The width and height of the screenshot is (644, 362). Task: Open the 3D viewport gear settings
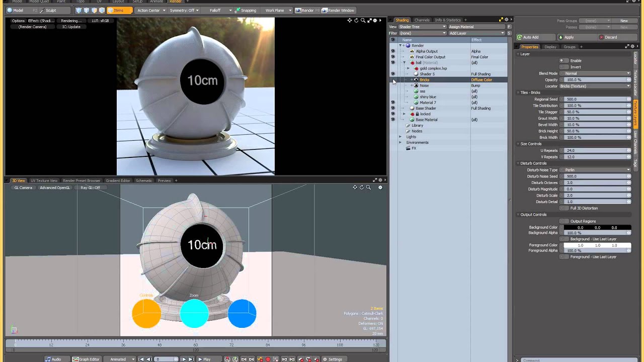pos(380,188)
